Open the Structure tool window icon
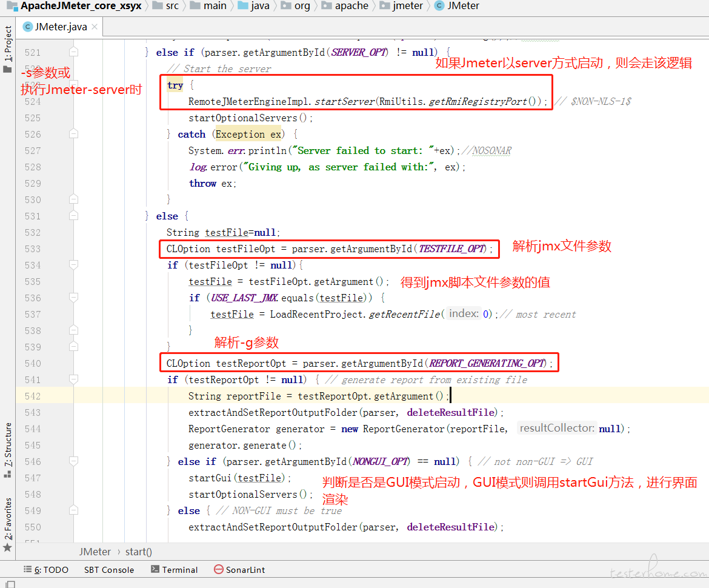Image resolution: width=709 pixels, height=588 pixels. pyautogui.click(x=7, y=475)
